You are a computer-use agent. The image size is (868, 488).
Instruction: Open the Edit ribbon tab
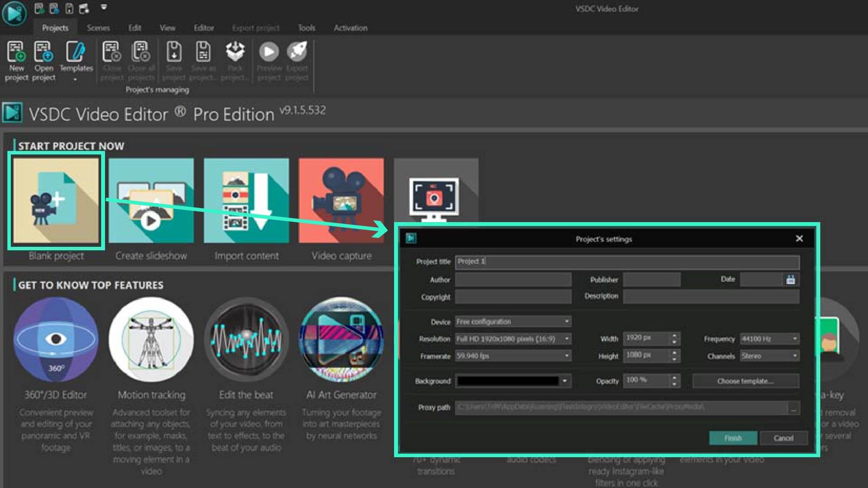135,28
